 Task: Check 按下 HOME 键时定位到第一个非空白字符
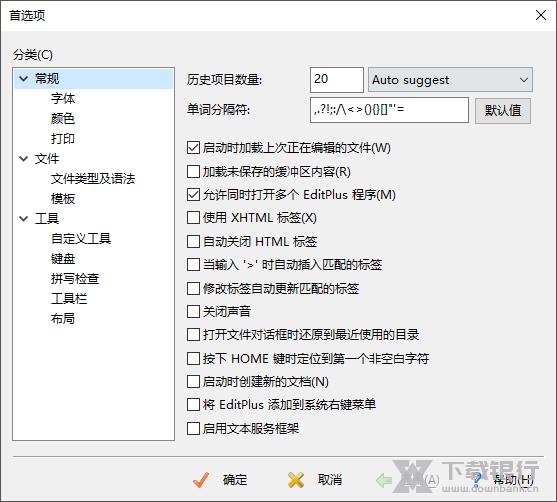tap(193, 358)
